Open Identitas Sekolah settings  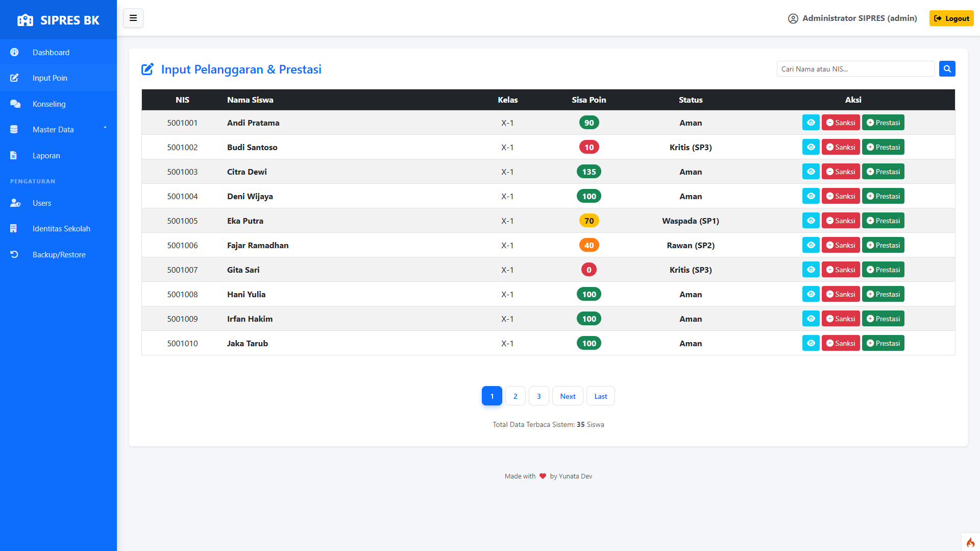point(61,229)
